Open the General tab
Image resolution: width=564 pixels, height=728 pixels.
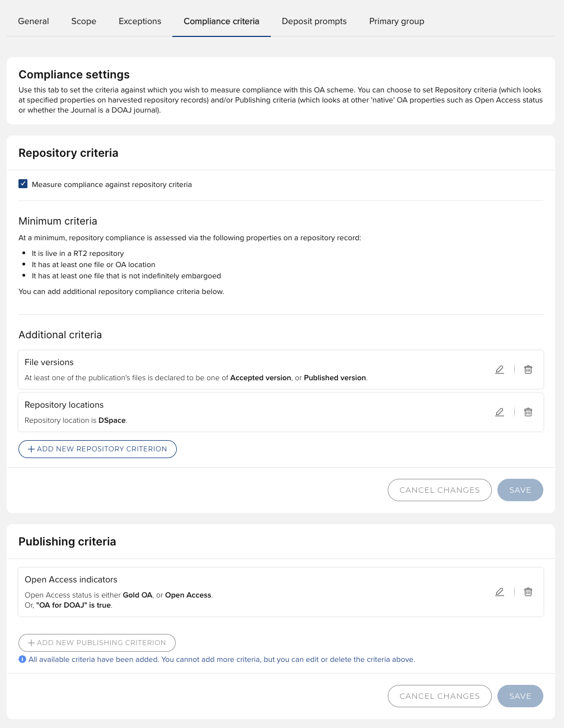pyautogui.click(x=34, y=21)
